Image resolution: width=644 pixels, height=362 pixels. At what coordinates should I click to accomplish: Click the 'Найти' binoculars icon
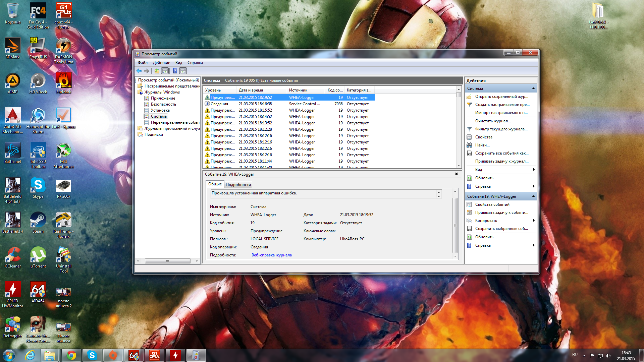click(469, 145)
